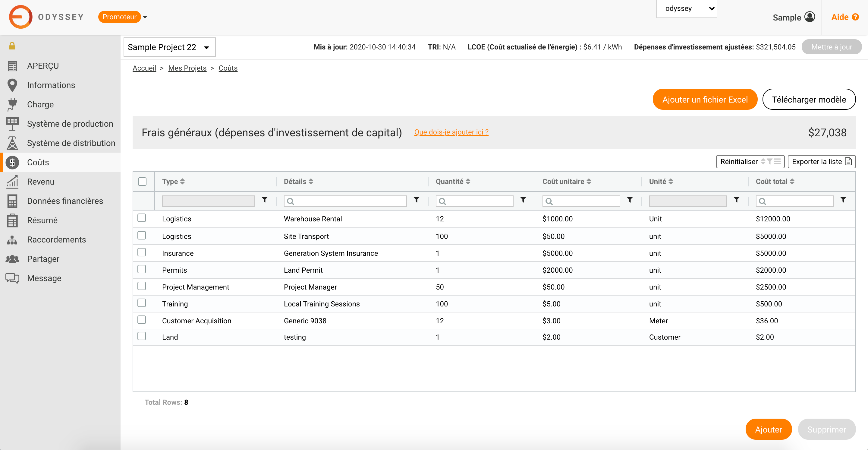Click the Odyssey logo icon
Image resolution: width=868 pixels, height=450 pixels.
(x=20, y=17)
